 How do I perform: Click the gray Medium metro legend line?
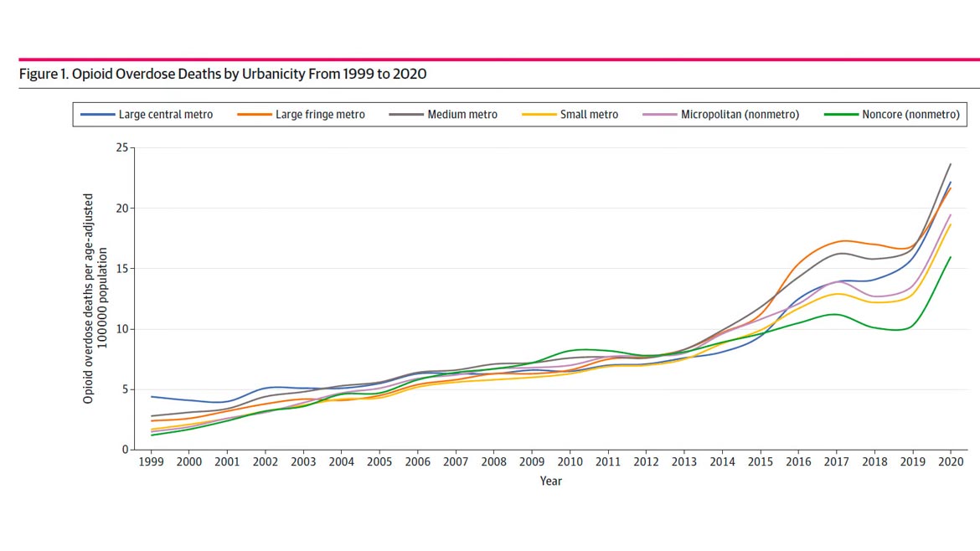point(406,115)
